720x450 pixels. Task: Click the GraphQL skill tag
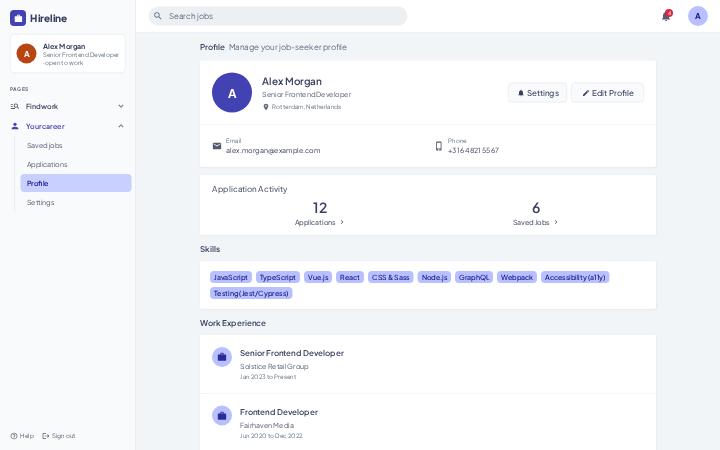click(x=474, y=277)
